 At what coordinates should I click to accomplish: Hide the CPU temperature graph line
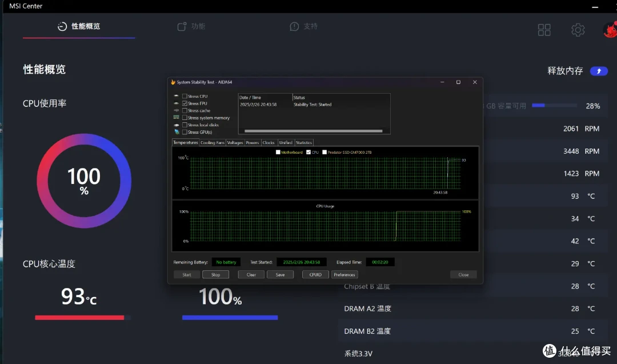point(308,152)
